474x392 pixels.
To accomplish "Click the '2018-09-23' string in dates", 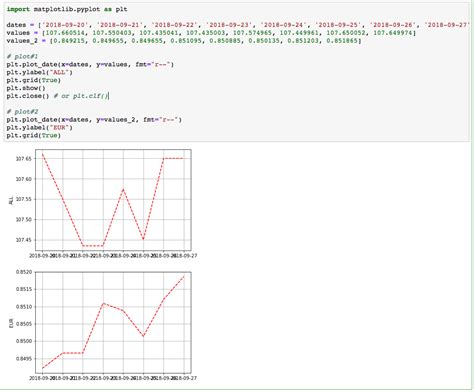I will pyautogui.click(x=229, y=25).
